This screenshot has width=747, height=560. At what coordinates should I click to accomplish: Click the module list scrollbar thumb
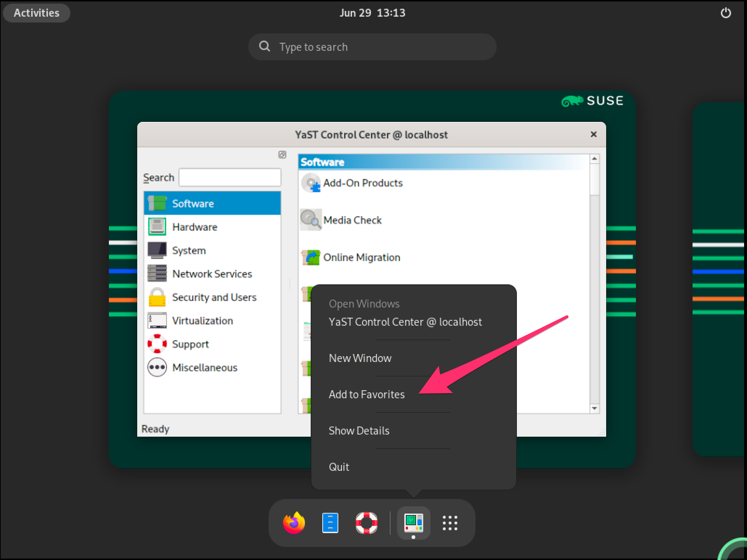[594, 179]
